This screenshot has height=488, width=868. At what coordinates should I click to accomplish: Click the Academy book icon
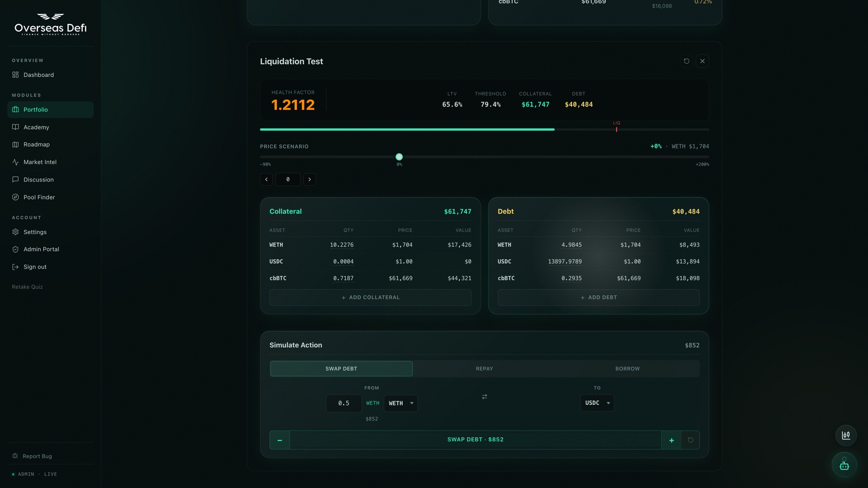[x=15, y=127]
